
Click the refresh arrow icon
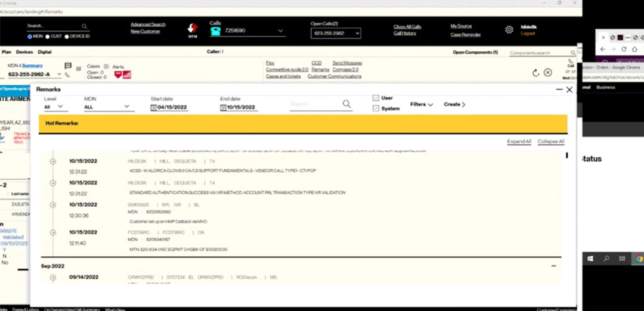(535, 73)
